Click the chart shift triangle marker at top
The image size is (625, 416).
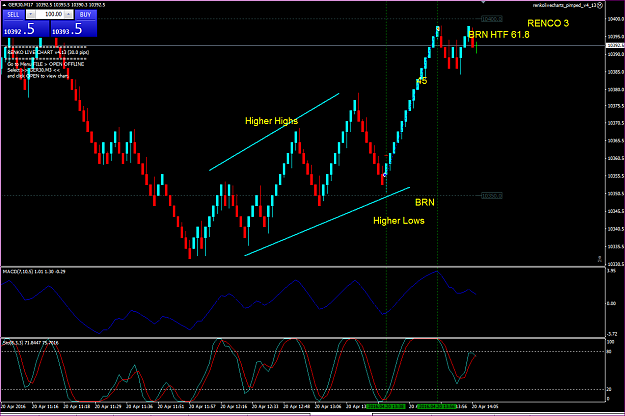tap(483, 2)
